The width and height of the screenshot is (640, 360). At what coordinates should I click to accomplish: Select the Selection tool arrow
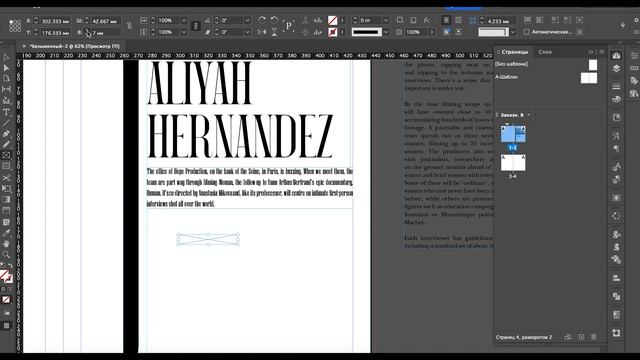coord(6,58)
